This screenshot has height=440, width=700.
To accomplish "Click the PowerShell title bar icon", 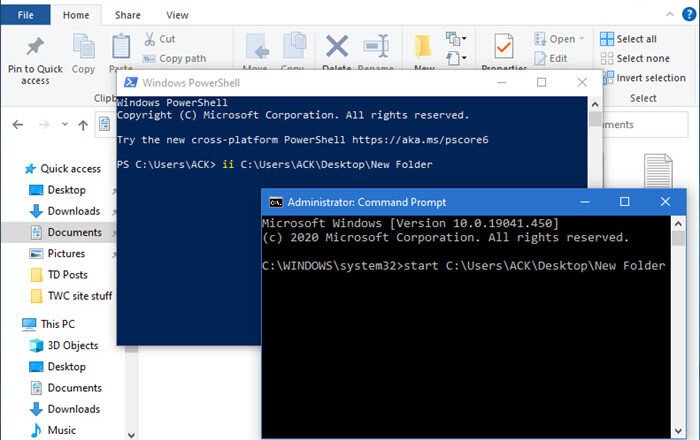I will tap(130, 83).
